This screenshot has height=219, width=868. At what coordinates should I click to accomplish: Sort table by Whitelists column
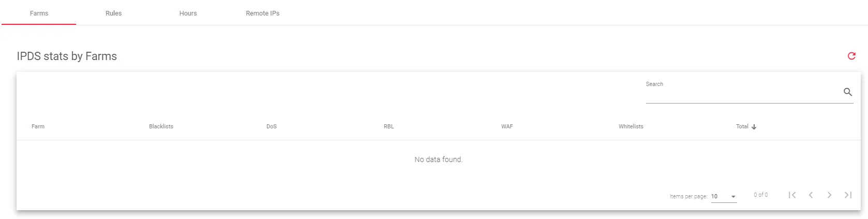[x=630, y=126]
